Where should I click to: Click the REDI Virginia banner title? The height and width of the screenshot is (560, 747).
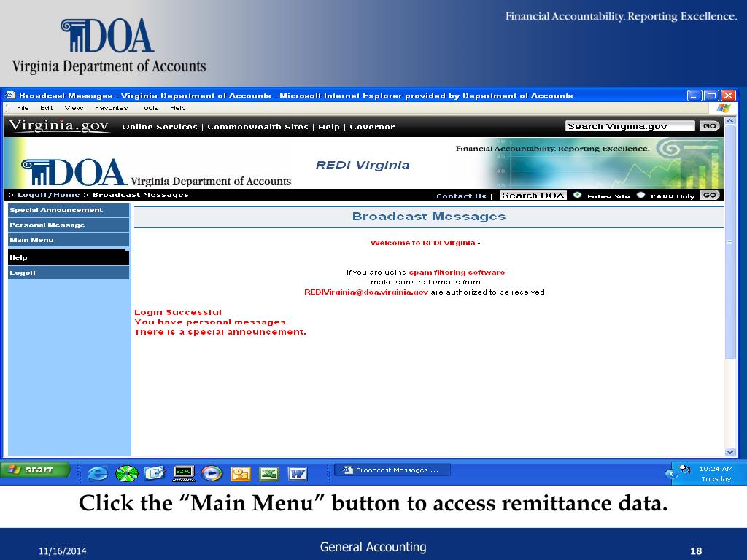363,166
